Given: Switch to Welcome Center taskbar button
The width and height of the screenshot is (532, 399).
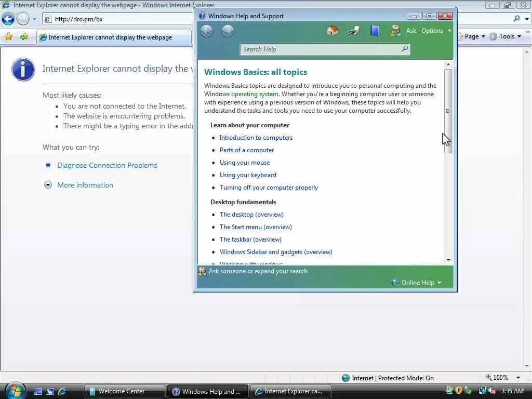Looking at the screenshot, I should (124, 391).
